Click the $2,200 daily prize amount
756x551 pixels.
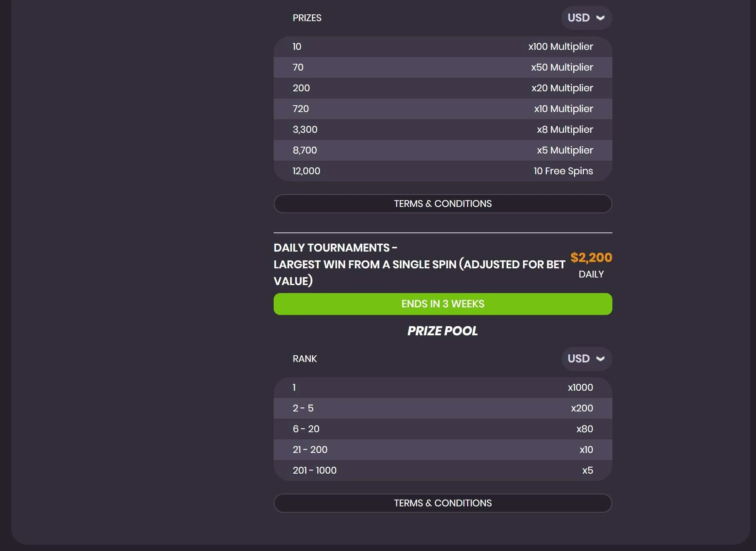pos(591,258)
